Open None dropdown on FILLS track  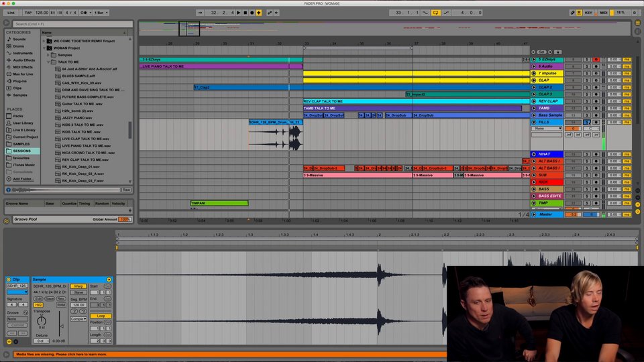coord(547,129)
